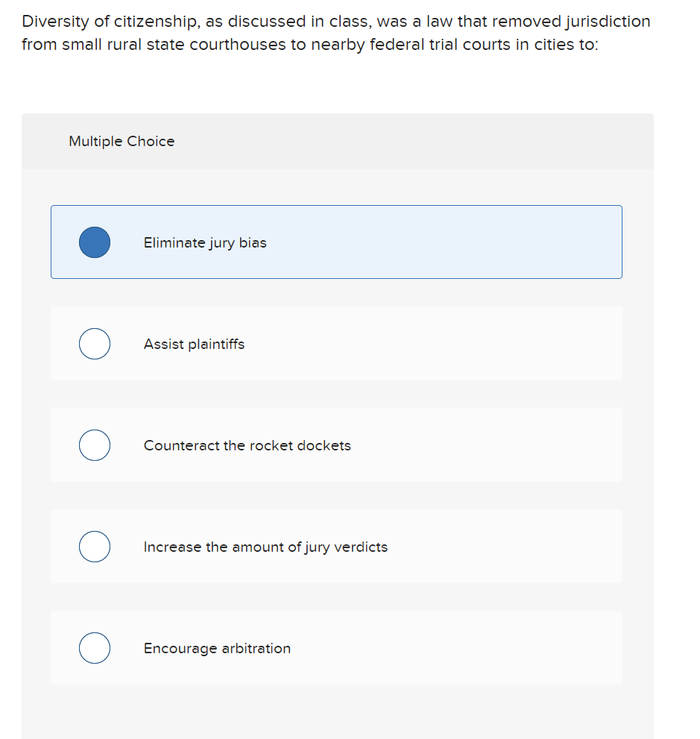Image resolution: width=700 pixels, height=739 pixels.
Task: Click the highlighted 'Eliminate jury bias' answer card
Action: point(335,242)
